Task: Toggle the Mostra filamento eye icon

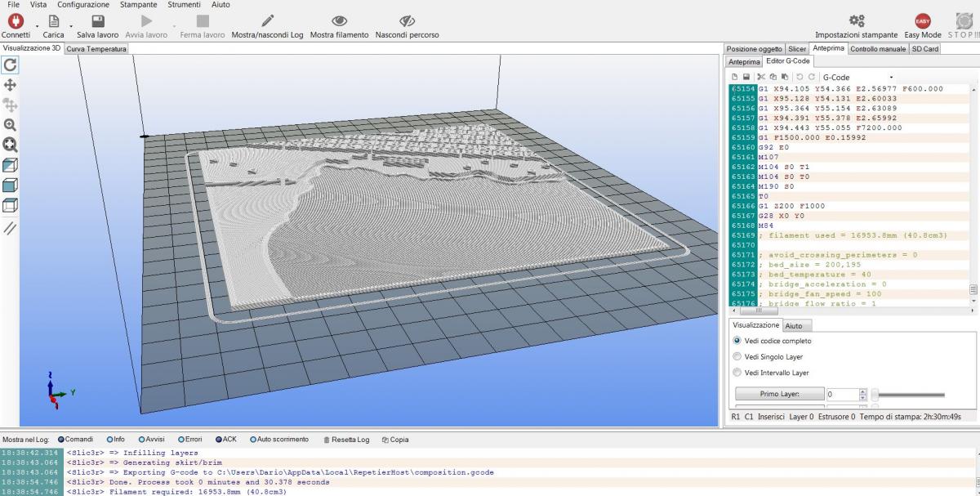Action: [x=339, y=22]
